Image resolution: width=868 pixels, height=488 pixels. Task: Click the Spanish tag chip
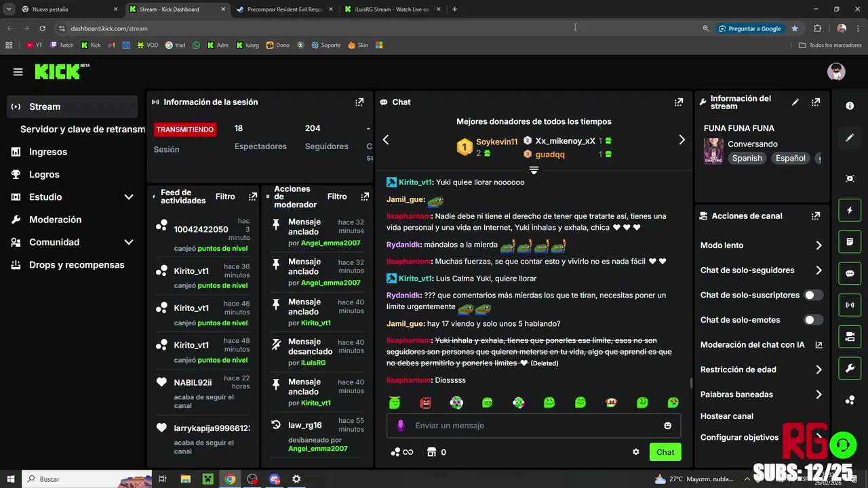click(747, 158)
